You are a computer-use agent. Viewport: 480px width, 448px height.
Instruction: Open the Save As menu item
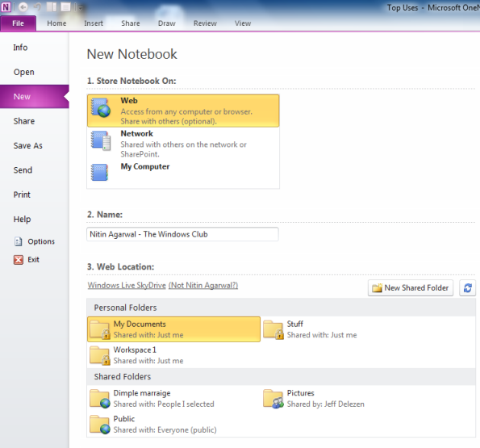pyautogui.click(x=28, y=146)
